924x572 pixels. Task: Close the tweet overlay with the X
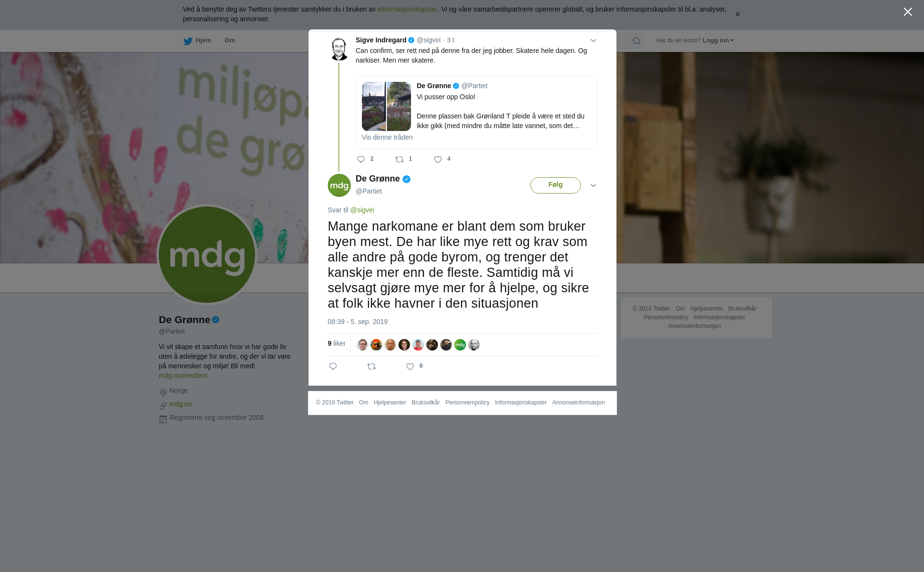coord(908,12)
